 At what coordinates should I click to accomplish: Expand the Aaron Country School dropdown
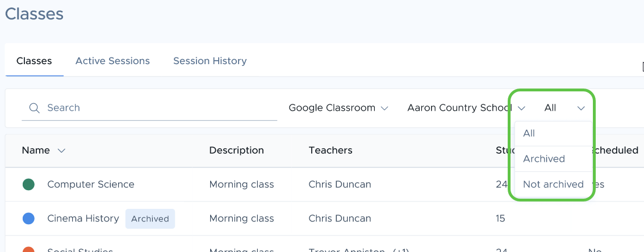click(x=466, y=108)
